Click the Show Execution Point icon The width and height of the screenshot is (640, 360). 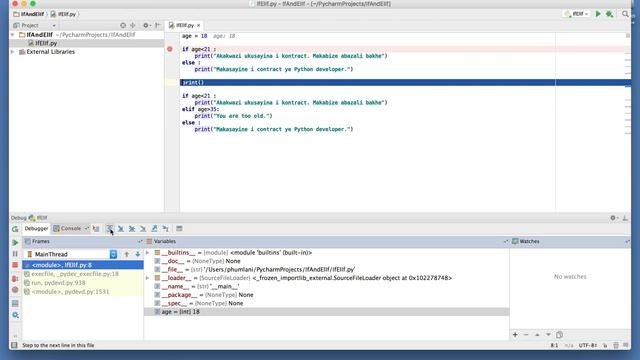[96, 229]
